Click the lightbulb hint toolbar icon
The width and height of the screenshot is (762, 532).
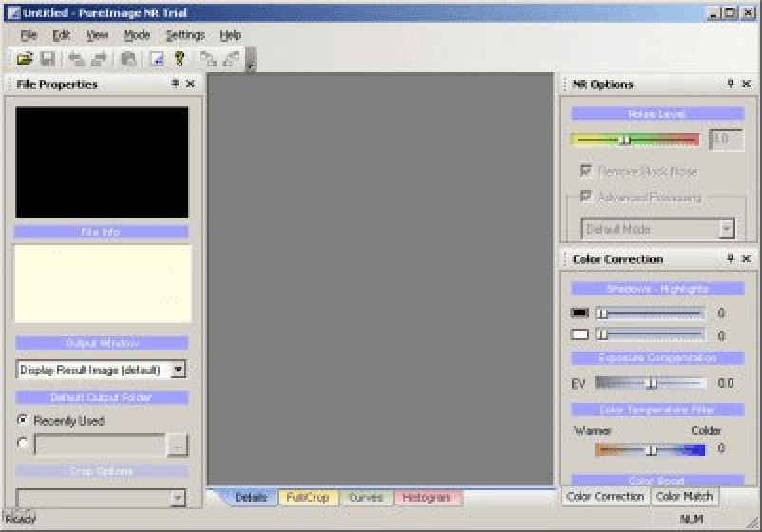click(180, 59)
